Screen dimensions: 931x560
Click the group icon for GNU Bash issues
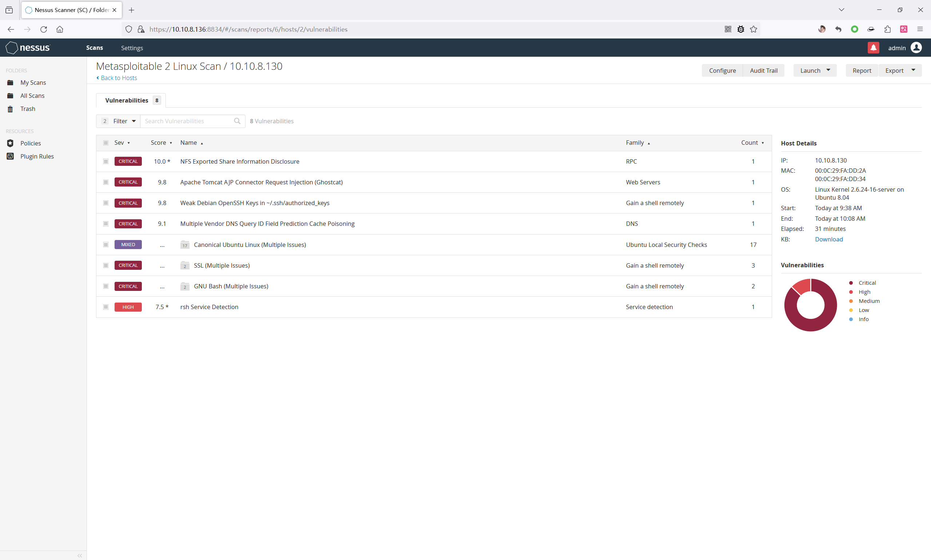(x=184, y=287)
